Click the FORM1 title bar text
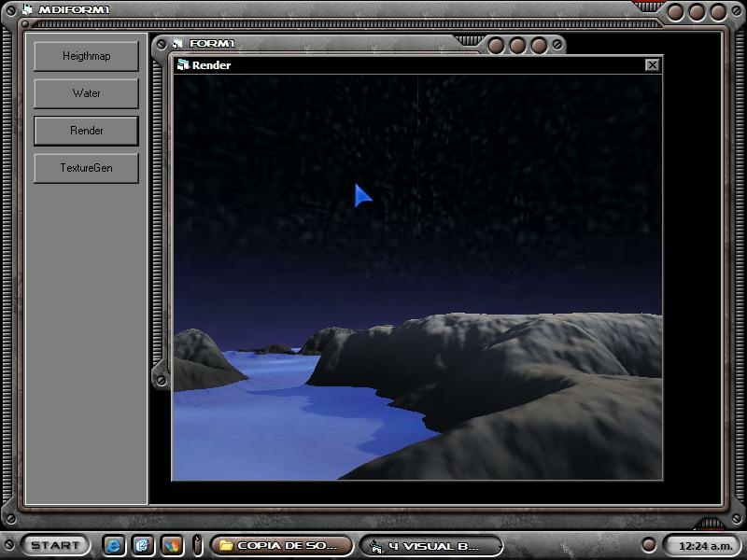The width and height of the screenshot is (747, 560). [x=212, y=43]
